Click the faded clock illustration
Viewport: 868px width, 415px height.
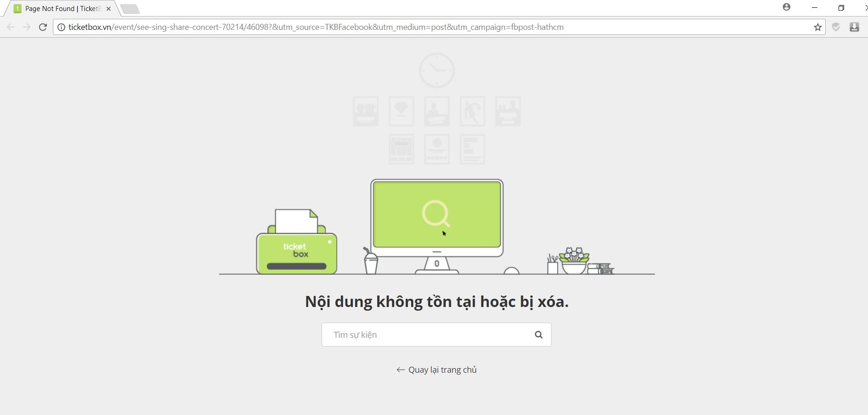[437, 70]
